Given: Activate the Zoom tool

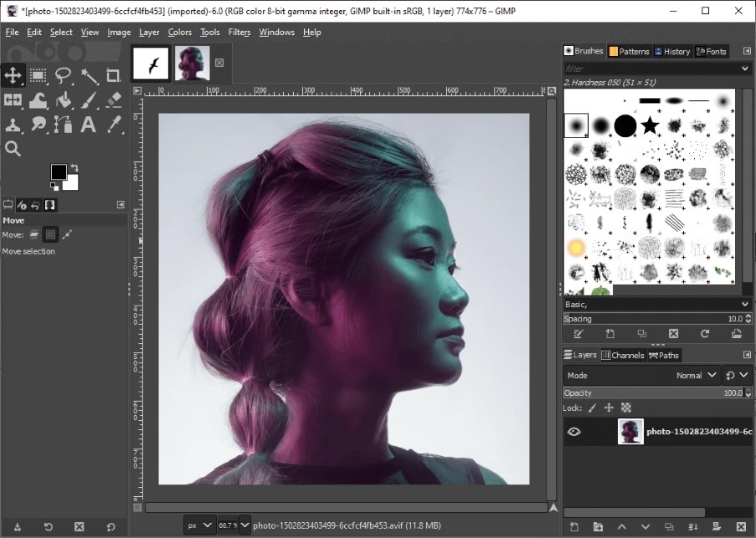Looking at the screenshot, I should click(13, 149).
